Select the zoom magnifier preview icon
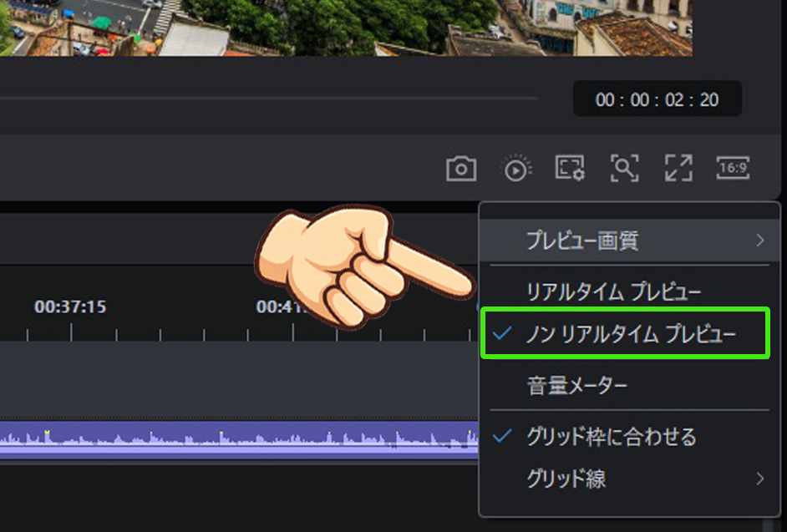 623,168
